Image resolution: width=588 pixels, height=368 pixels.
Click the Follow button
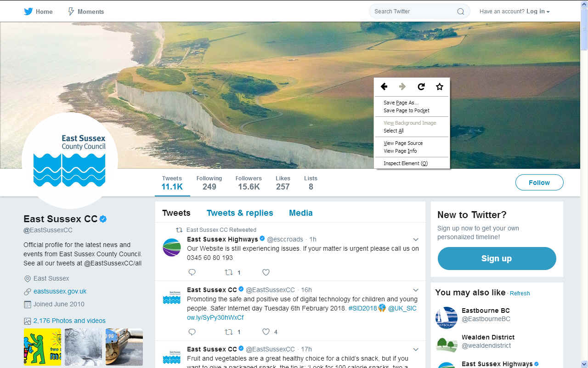[539, 183]
